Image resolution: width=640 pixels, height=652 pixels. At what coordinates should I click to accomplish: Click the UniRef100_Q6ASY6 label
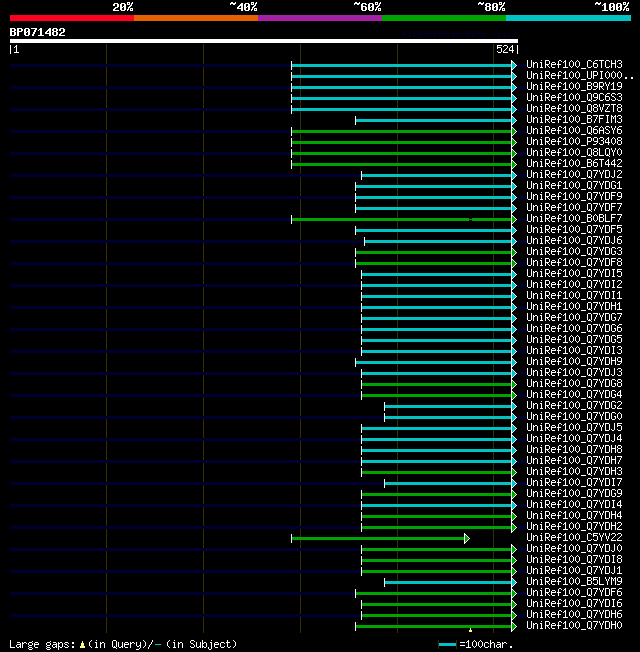pyautogui.click(x=574, y=131)
